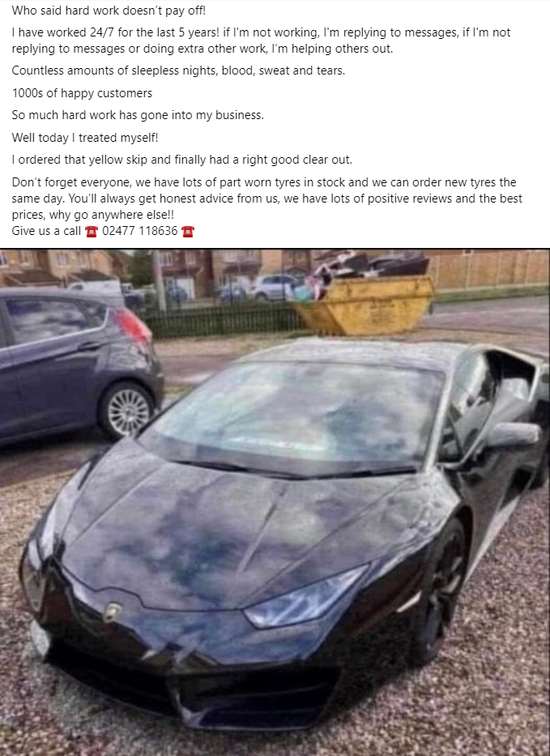Click the '1000s of happy customers' line
The image size is (550, 756).
tap(82, 93)
